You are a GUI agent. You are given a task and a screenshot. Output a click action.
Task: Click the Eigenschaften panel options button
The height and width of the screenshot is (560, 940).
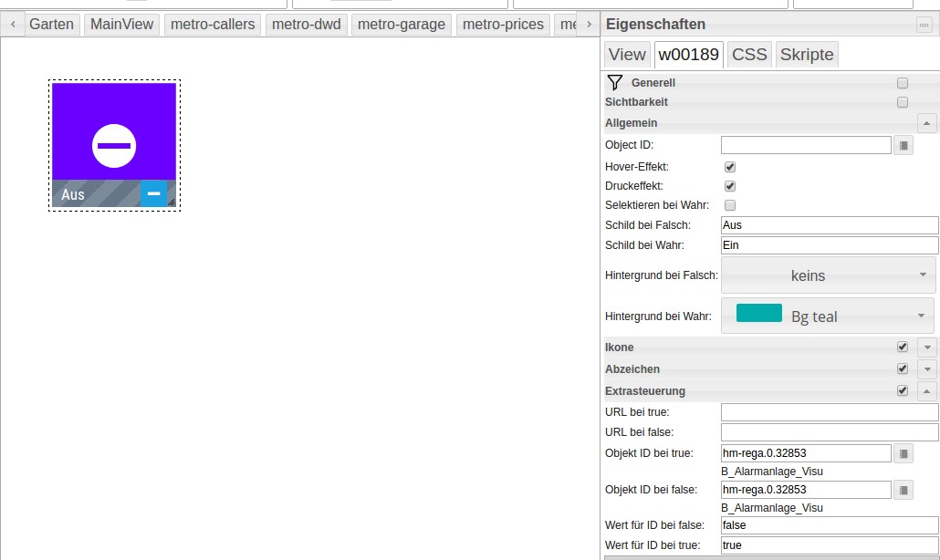(924, 25)
